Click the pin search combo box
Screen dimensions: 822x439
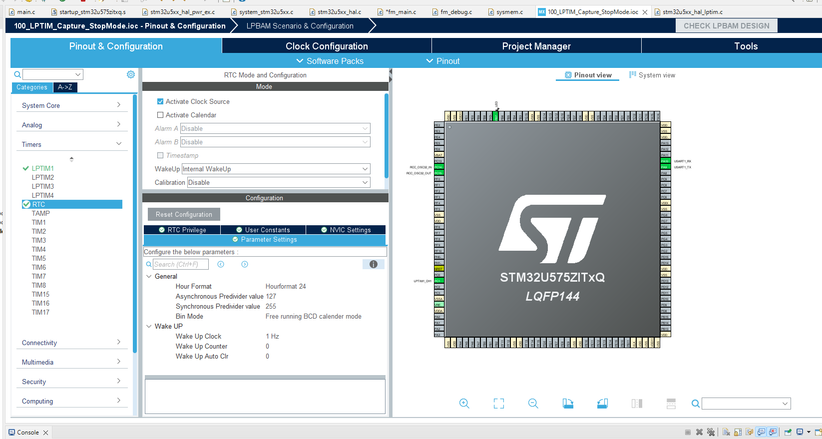pyautogui.click(x=746, y=403)
